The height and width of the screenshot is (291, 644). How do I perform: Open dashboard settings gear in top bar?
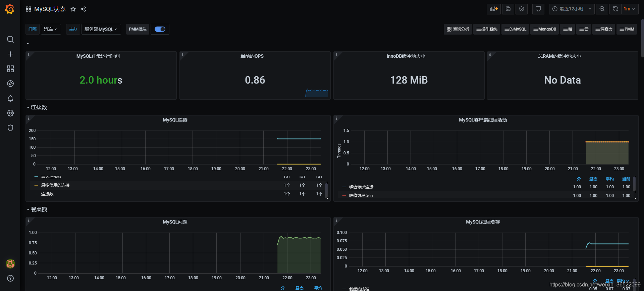point(522,9)
